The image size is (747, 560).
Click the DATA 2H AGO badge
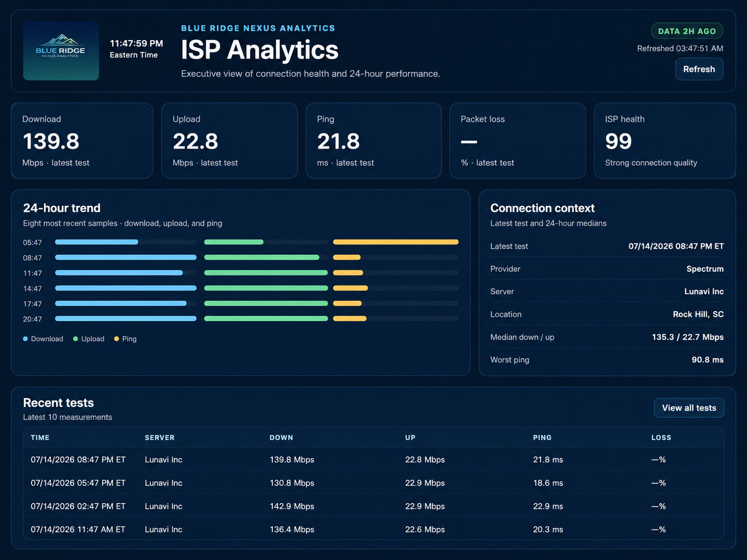(687, 31)
